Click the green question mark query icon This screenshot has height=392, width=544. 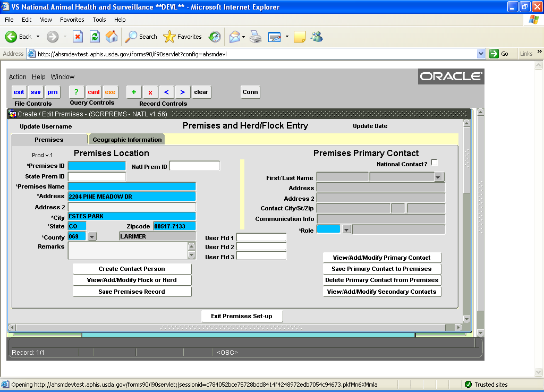[x=76, y=92]
